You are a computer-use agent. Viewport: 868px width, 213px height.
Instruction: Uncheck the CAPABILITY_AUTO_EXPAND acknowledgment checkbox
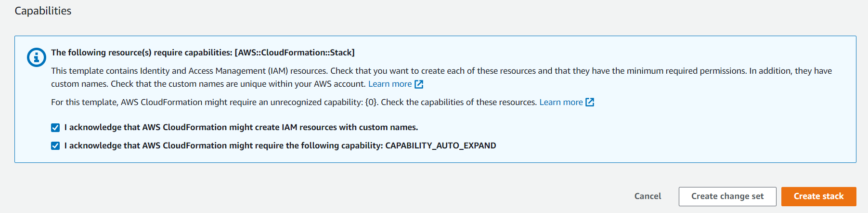pyautogui.click(x=55, y=146)
